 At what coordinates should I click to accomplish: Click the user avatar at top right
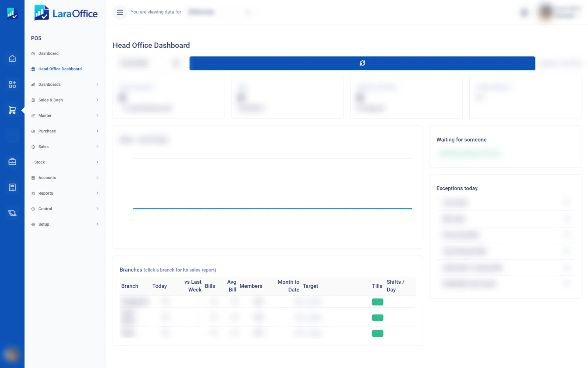(546, 12)
